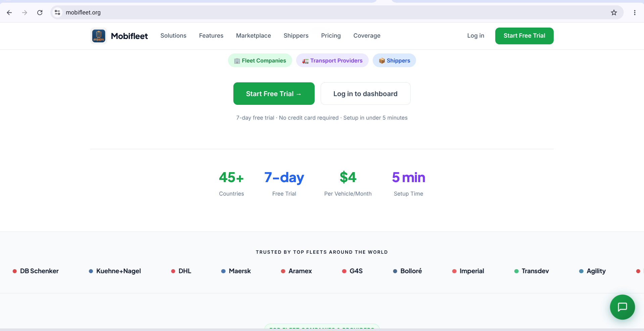Click Start Free Trial in the header

(524, 36)
